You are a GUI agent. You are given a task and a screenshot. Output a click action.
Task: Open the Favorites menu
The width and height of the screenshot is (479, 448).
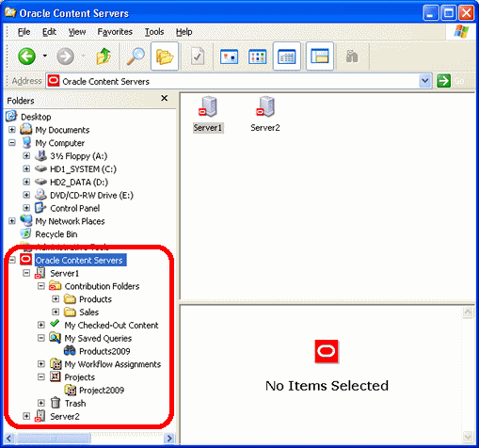[x=115, y=32]
